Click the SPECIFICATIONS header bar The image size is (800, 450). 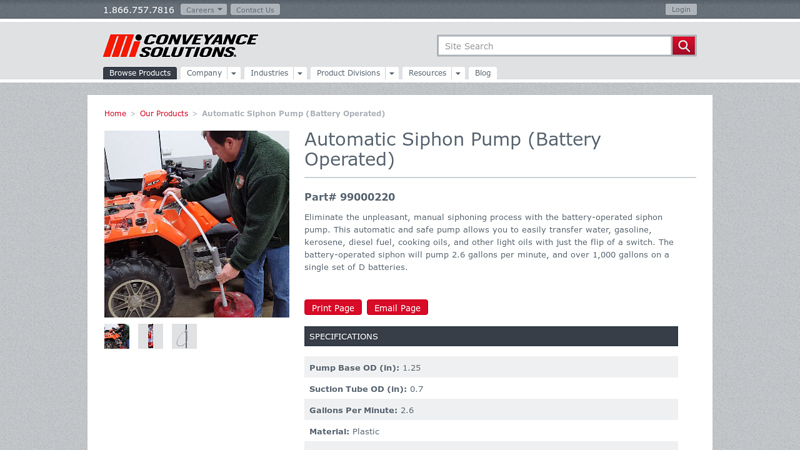491,336
